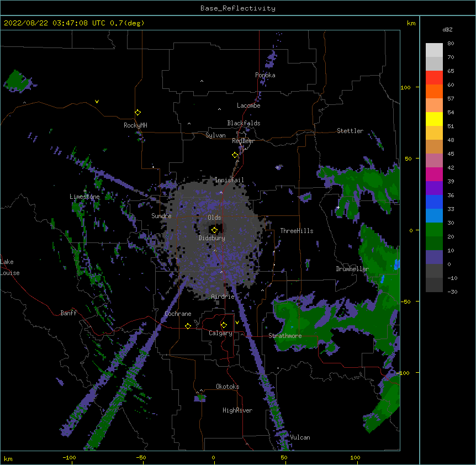Viewport: 476px width, 465px height.
Task: Click the Olds town label
Action: point(214,218)
